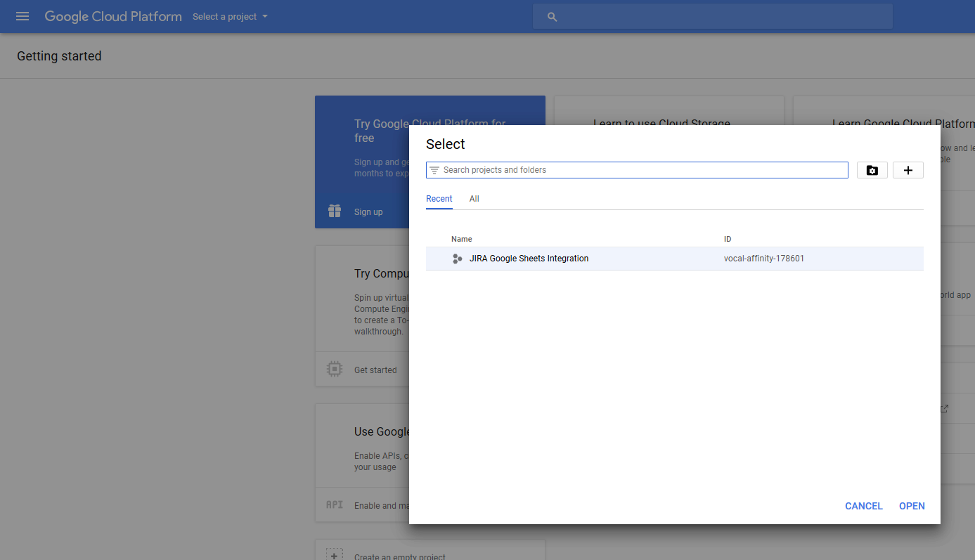The image size is (975, 560).
Task: Click the gift icon beside Sign up
Action: point(335,211)
